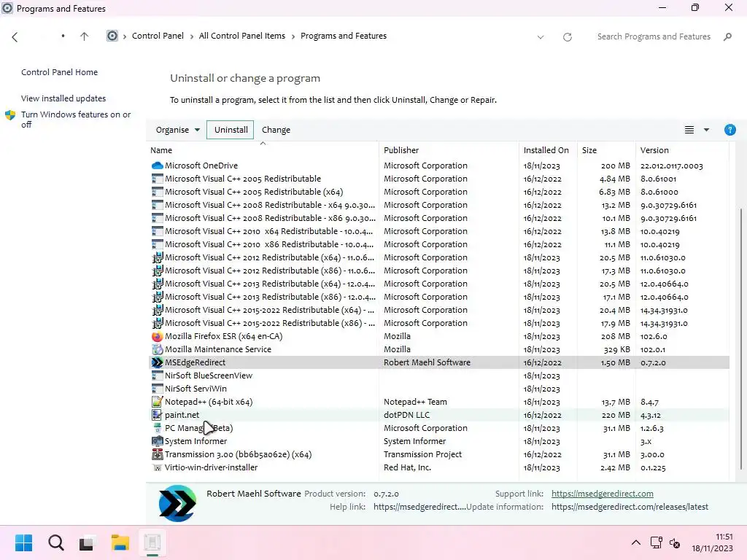
Task: Show hidden icons in system tray
Action: [635, 542]
